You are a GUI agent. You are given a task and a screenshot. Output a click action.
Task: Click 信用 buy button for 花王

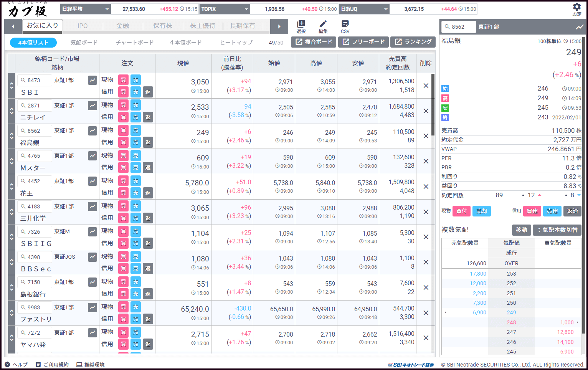coord(123,193)
